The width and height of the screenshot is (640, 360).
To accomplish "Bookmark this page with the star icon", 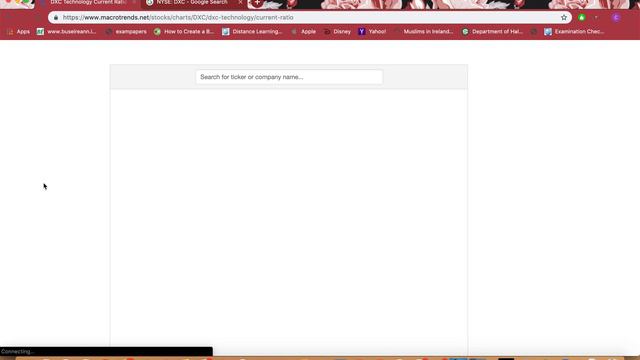I will tap(564, 18).
